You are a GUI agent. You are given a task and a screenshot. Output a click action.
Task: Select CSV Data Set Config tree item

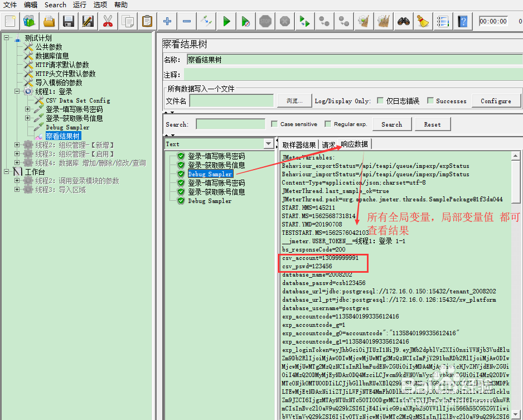78,100
